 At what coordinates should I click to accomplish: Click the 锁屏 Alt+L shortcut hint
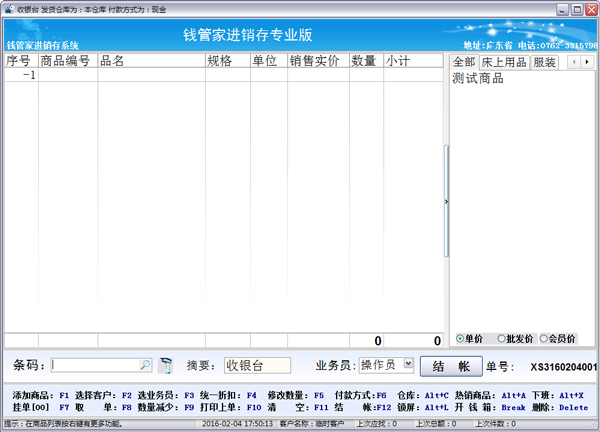point(422,407)
